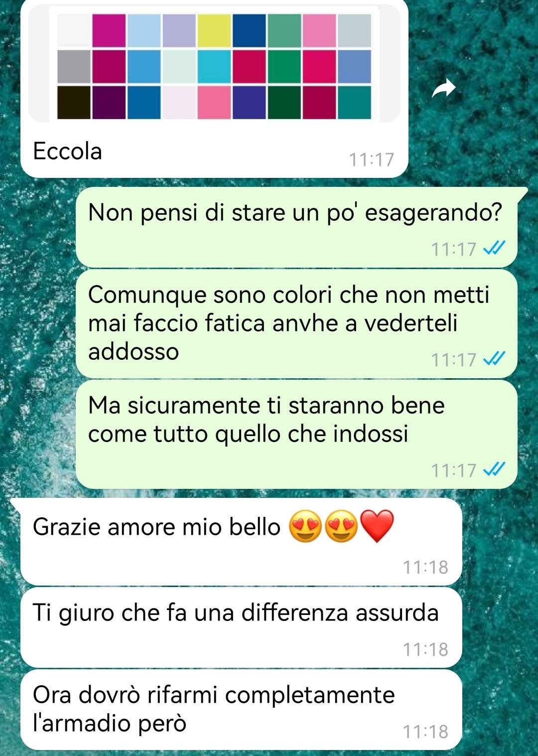Tap the first heart-eyes emoji
Viewport: 538px width, 756px height.
(305, 526)
